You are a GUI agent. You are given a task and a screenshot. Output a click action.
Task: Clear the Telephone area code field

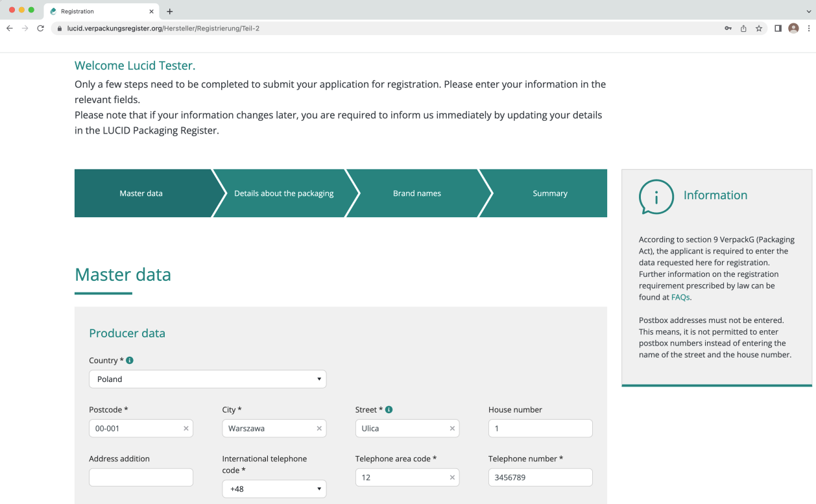pyautogui.click(x=452, y=477)
